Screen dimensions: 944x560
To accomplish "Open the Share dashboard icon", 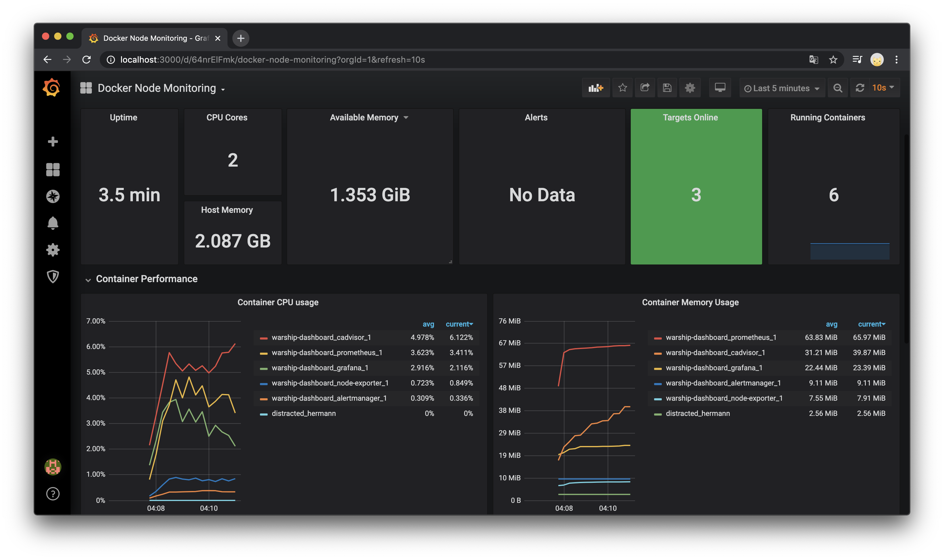I will (645, 88).
